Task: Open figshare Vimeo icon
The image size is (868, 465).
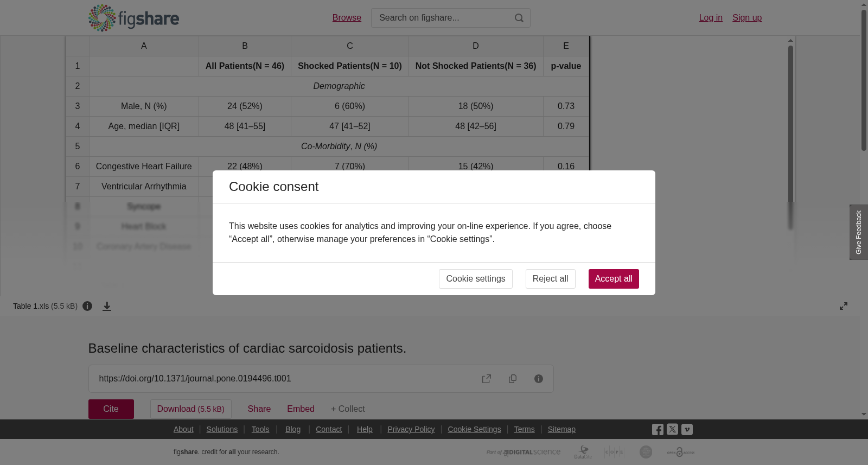Action: 687,429
